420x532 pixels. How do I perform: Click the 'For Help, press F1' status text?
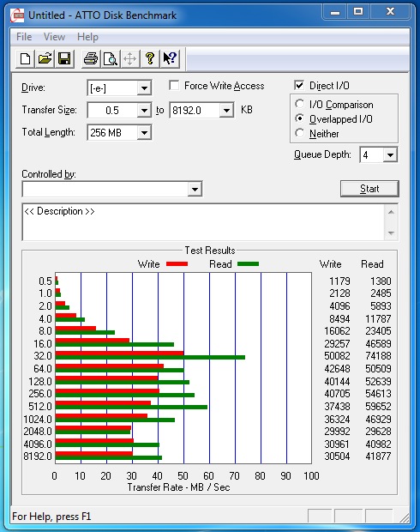click(x=51, y=517)
